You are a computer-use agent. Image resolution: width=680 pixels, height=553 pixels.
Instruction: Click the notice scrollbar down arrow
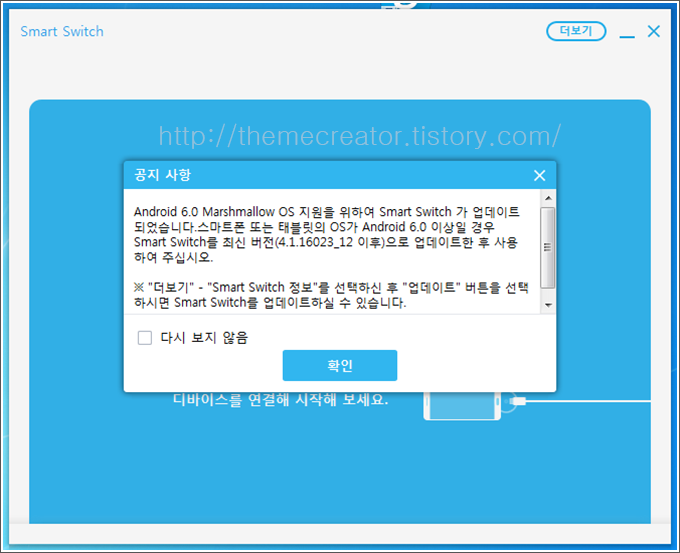(548, 305)
